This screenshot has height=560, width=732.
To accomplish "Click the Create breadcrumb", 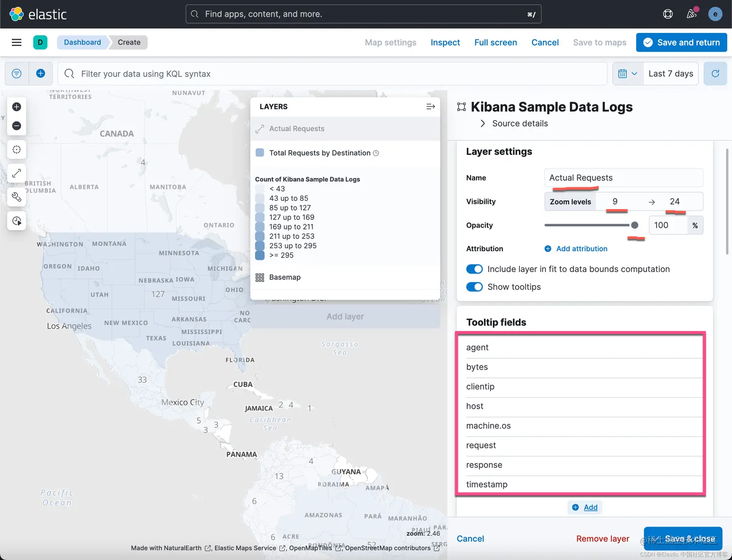I will pyautogui.click(x=129, y=43).
